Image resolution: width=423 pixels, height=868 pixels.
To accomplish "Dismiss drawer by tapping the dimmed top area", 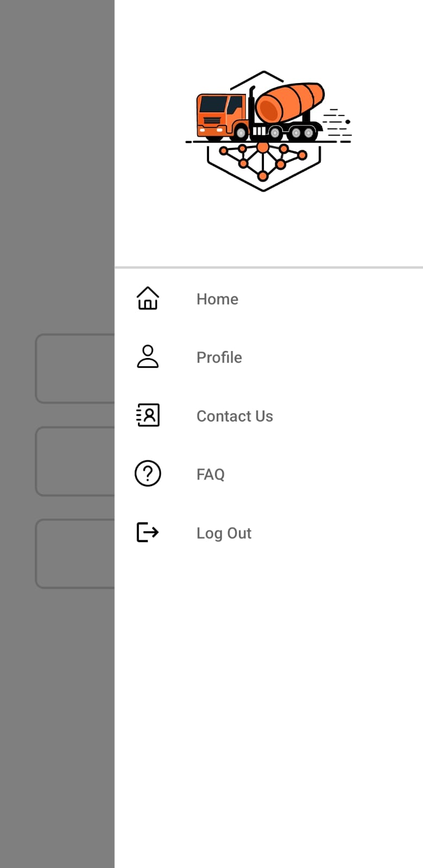I will (57, 163).
